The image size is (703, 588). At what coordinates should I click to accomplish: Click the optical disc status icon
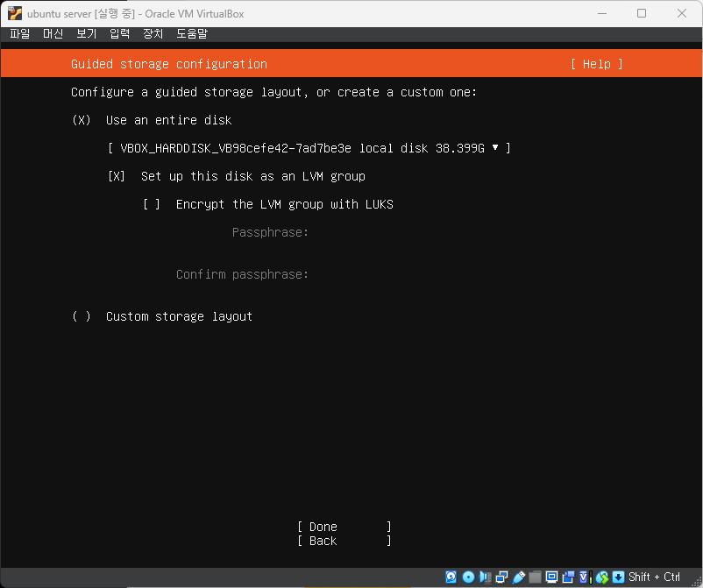(468, 577)
